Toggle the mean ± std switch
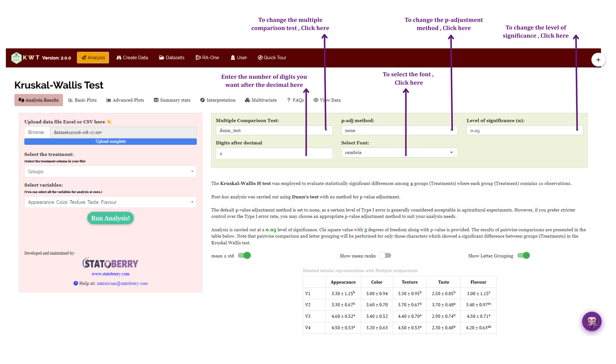 244,255
